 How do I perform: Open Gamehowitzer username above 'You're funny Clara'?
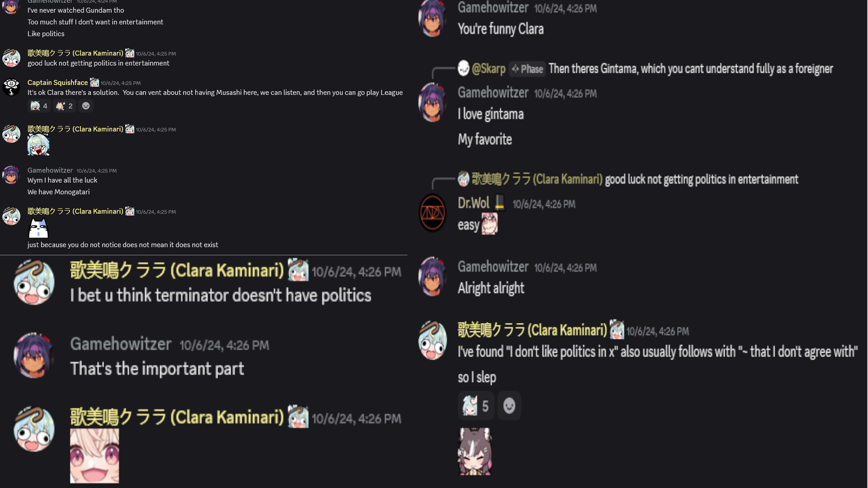coord(493,8)
